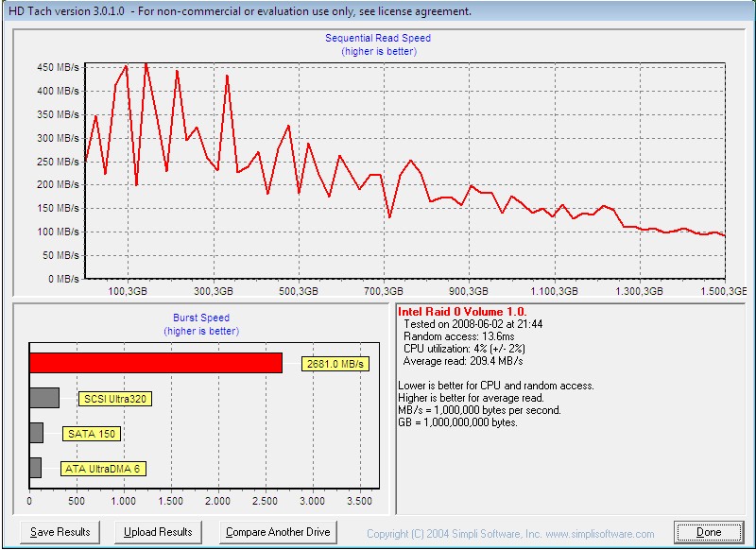Click the 0 MB/s axis label

coord(63,279)
